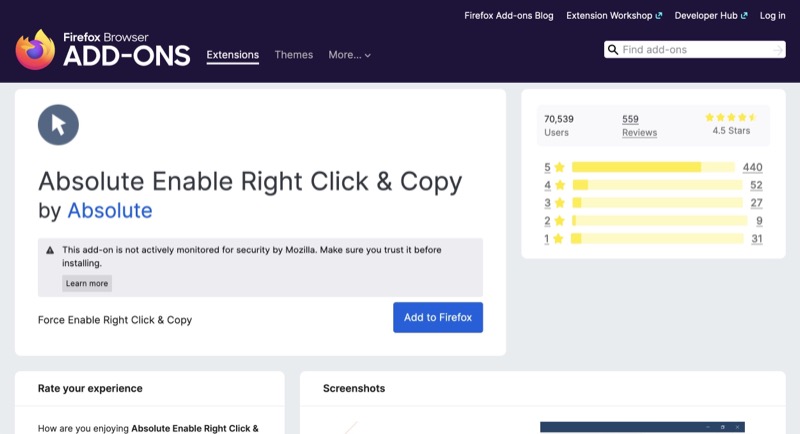The image size is (800, 434).
Task: Open author Absolute's profile link
Action: (110, 211)
